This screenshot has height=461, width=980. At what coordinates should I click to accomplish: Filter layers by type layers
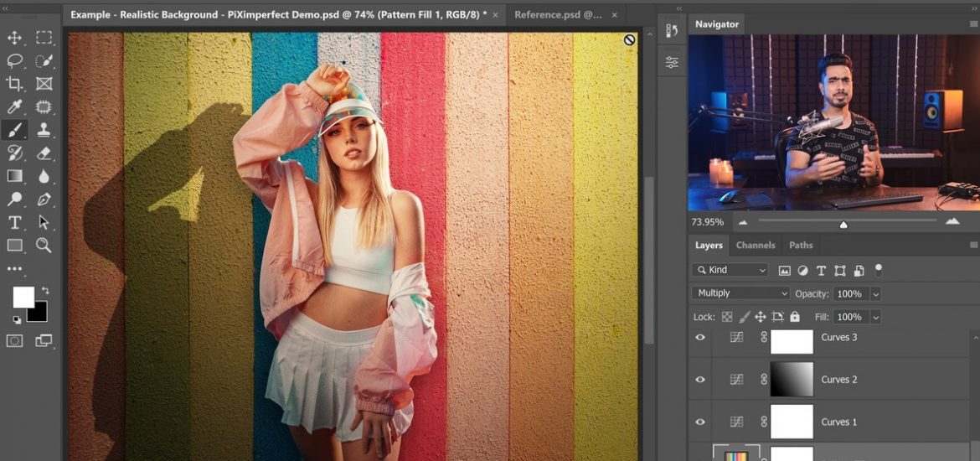point(821,271)
